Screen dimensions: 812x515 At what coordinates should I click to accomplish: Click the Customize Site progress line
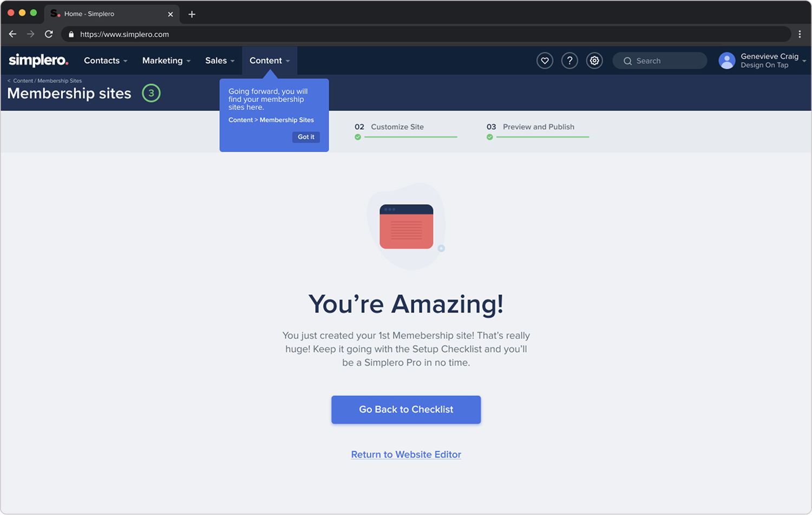click(411, 137)
